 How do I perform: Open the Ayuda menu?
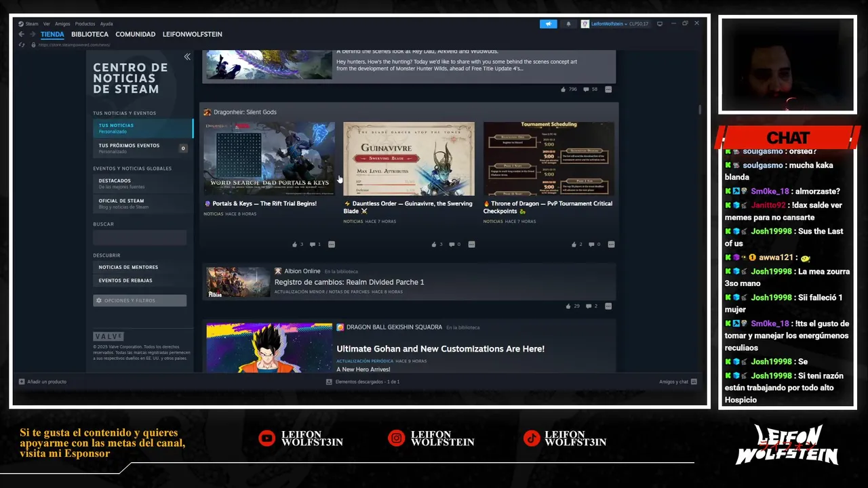point(106,24)
